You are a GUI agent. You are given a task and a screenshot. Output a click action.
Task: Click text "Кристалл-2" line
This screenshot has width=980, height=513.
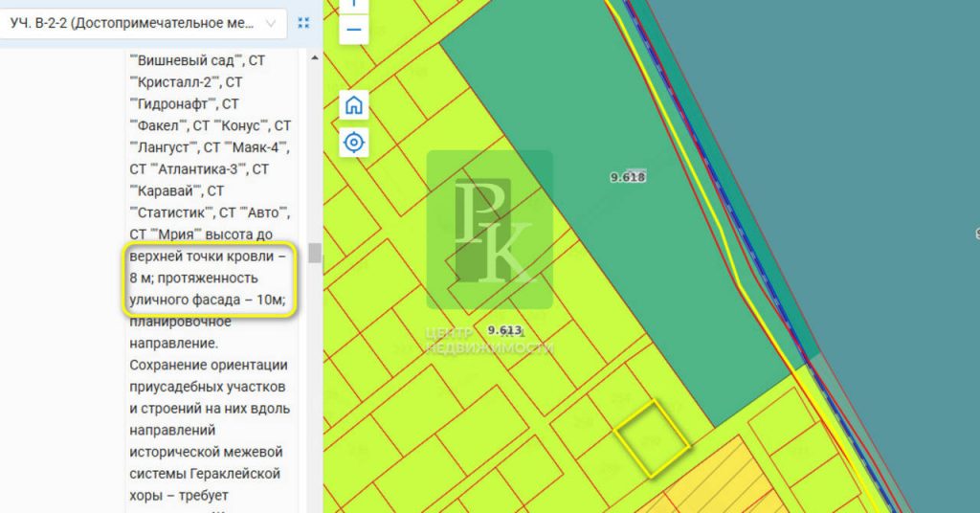pos(186,82)
